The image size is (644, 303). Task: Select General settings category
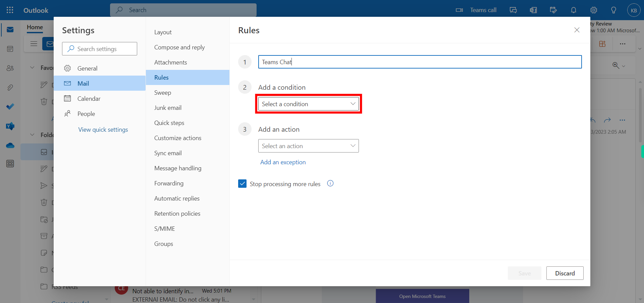tap(100, 68)
